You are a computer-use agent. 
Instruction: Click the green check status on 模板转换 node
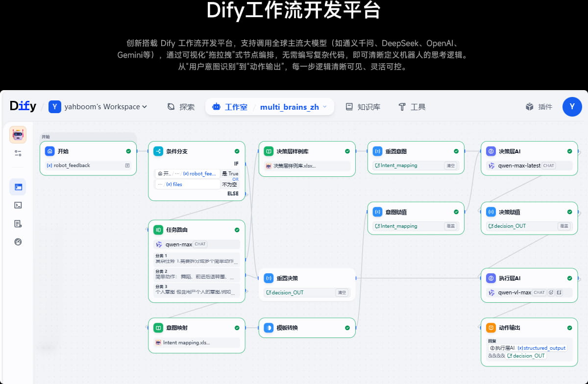[x=347, y=328]
